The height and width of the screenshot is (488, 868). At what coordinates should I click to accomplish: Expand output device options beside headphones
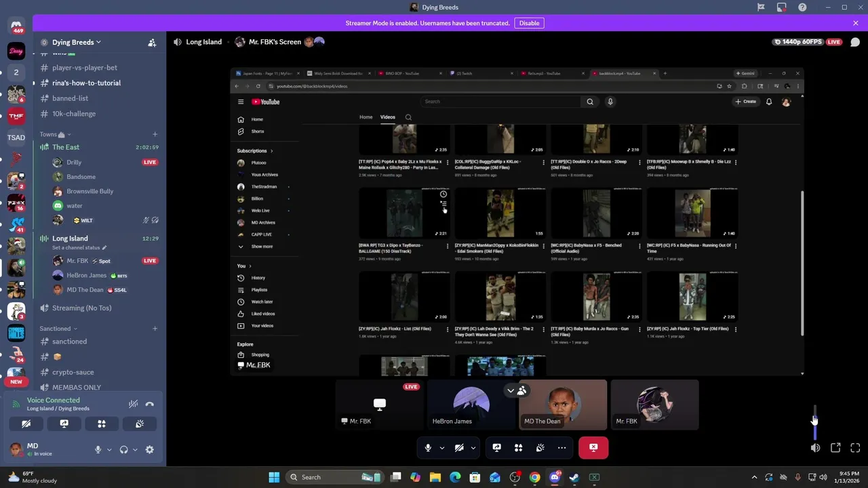135,449
